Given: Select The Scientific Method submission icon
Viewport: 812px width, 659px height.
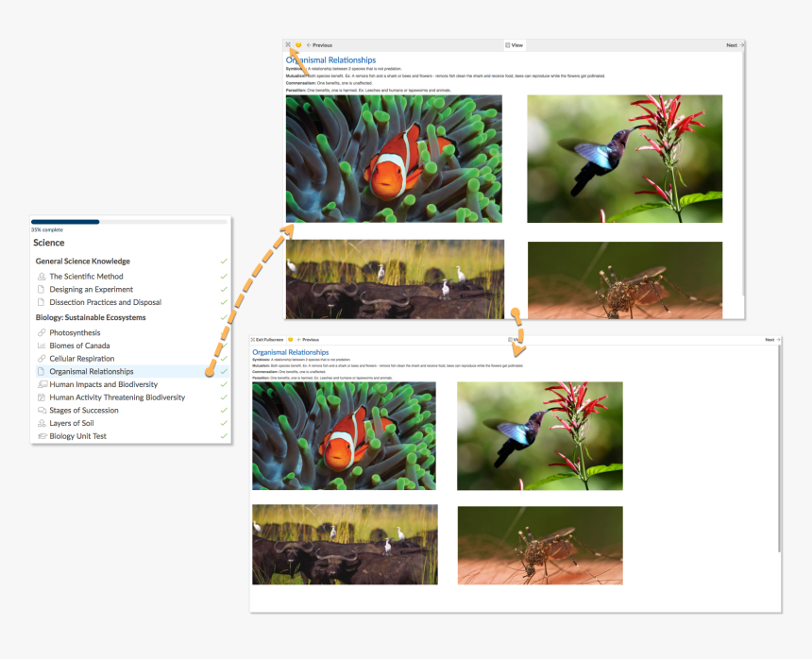Looking at the screenshot, I should pyautogui.click(x=41, y=277).
